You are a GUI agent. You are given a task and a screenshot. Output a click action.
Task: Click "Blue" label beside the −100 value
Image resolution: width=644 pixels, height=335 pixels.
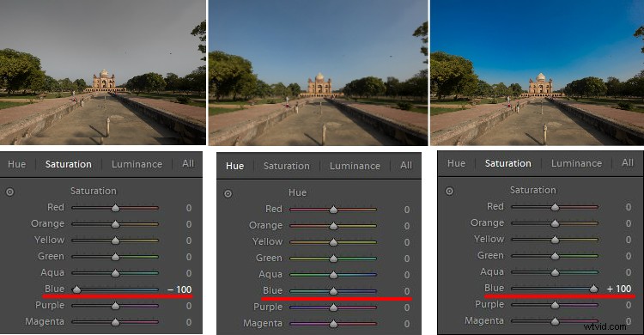tap(54, 289)
